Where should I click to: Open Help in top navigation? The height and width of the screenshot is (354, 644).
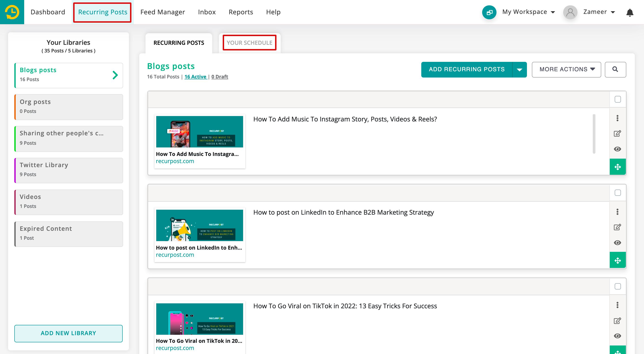273,12
